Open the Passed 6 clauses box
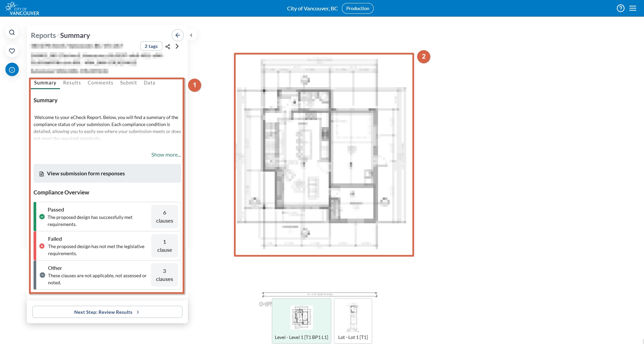The height and width of the screenshot is (349, 644). pyautogui.click(x=165, y=217)
